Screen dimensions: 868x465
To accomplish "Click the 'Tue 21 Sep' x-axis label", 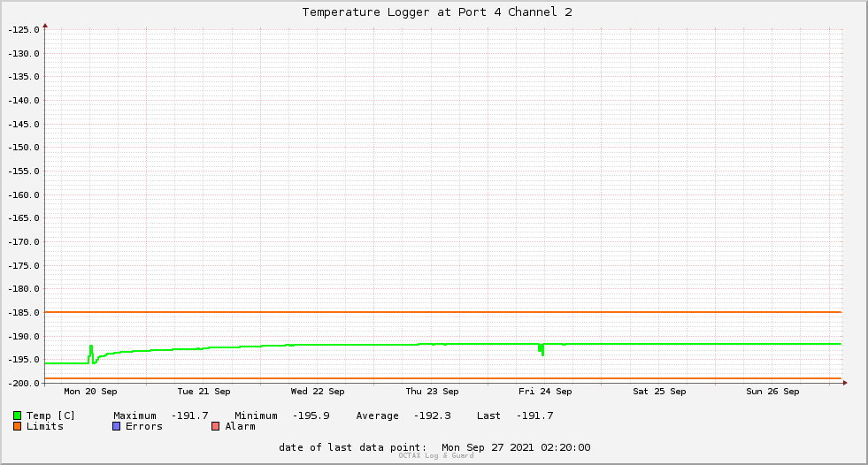I will tap(204, 392).
